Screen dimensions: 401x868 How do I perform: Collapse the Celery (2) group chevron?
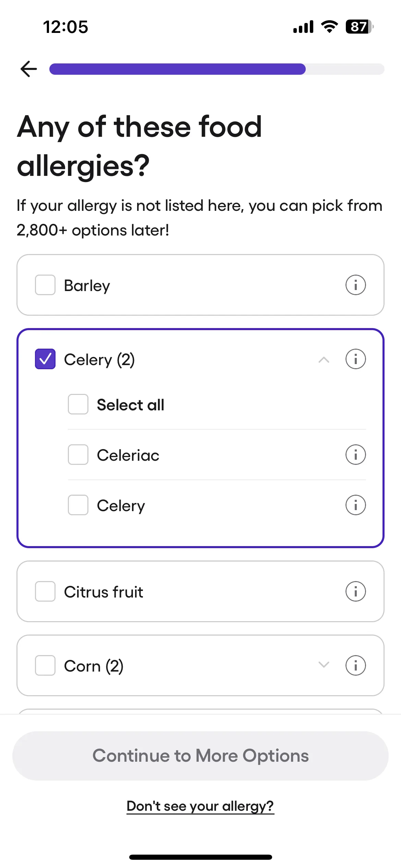tap(324, 360)
